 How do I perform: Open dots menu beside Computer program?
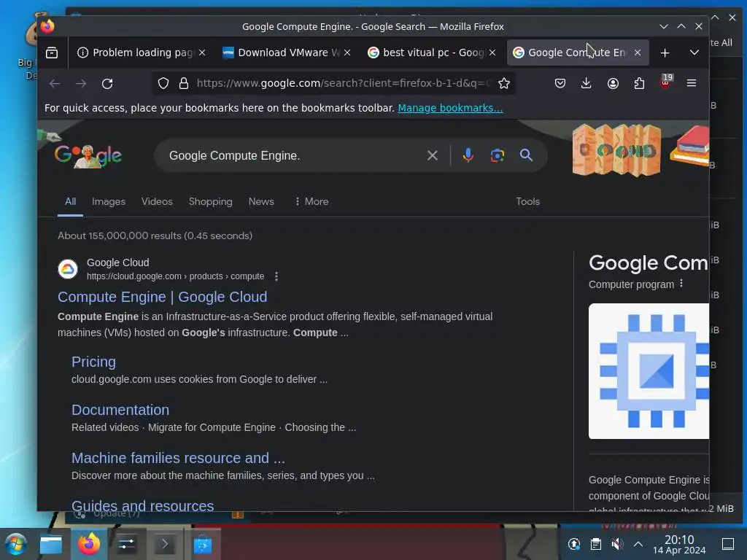click(681, 284)
